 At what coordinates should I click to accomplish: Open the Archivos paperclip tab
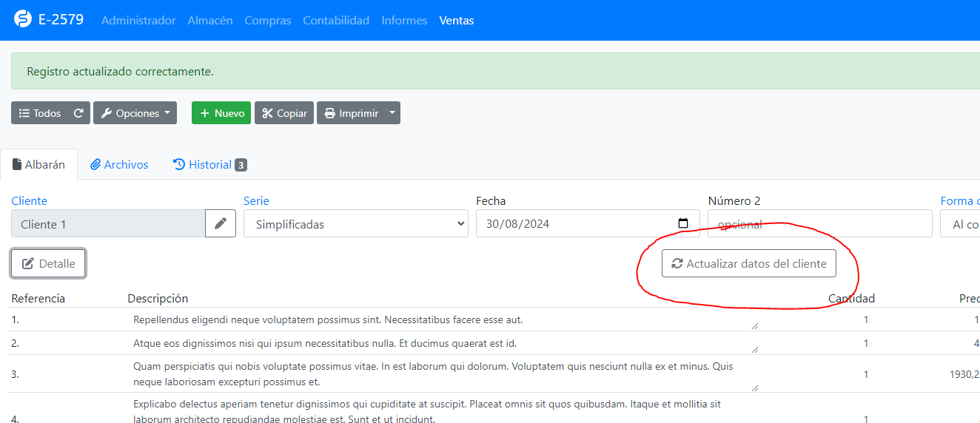[x=119, y=164]
